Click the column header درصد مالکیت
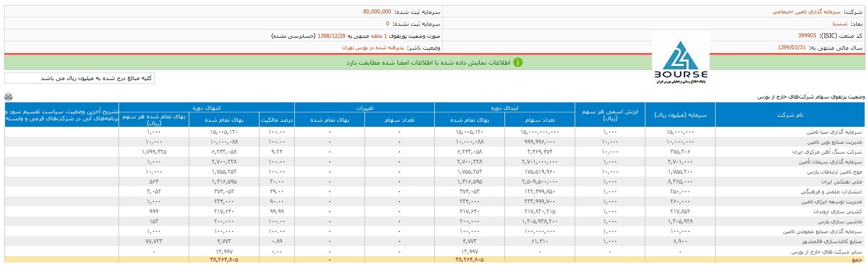The image size is (868, 266). 277,120
